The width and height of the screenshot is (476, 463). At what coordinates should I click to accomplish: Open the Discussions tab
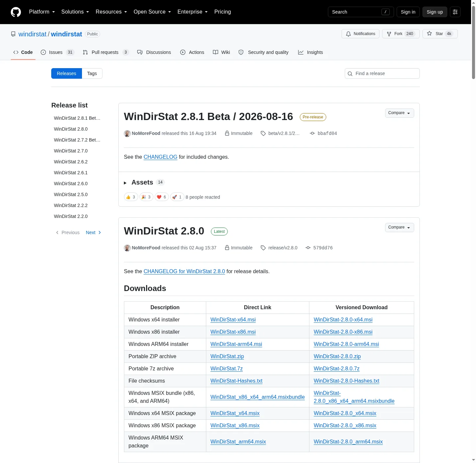[x=154, y=52]
